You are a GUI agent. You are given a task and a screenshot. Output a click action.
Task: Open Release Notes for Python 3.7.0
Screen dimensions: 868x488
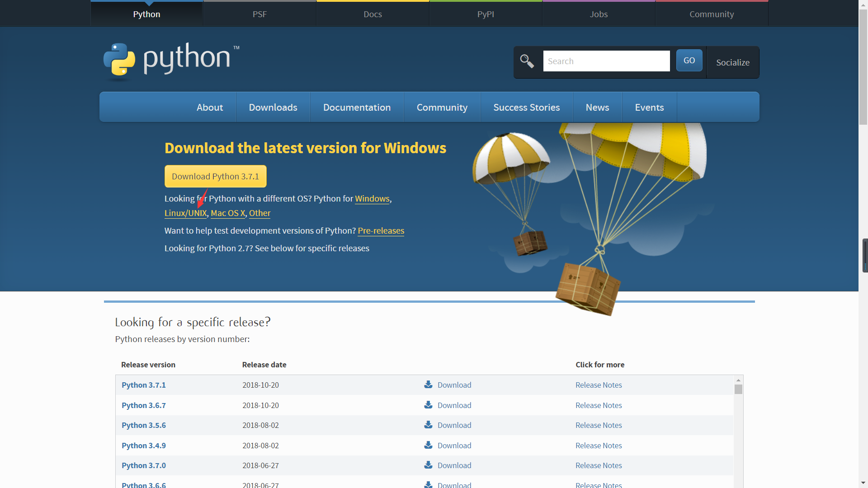pyautogui.click(x=599, y=465)
